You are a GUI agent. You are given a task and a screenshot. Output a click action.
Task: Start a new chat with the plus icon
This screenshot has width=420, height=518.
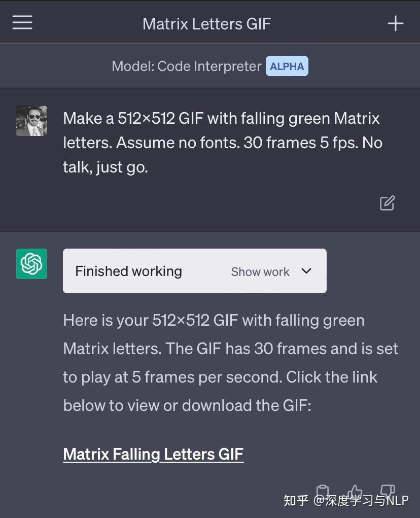click(x=395, y=23)
